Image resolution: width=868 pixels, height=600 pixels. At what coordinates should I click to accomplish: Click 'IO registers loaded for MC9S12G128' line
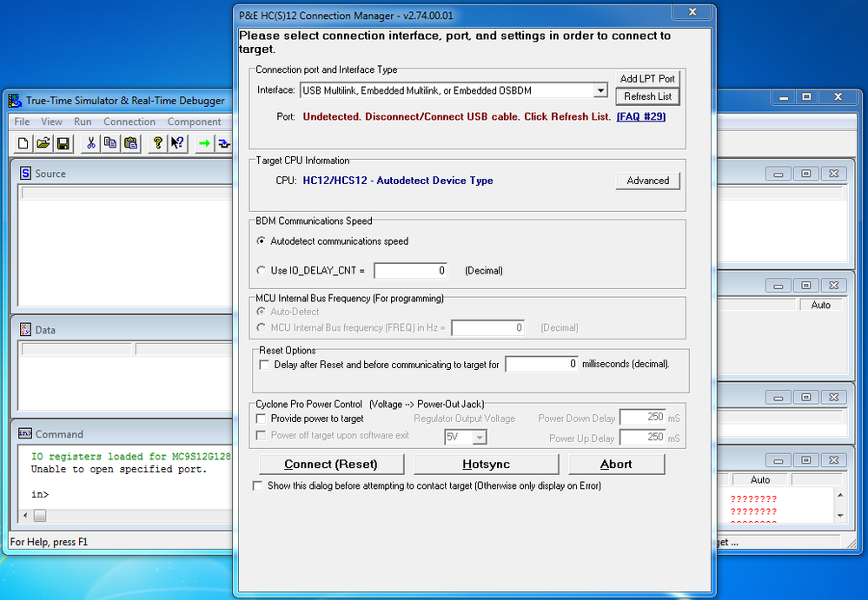coord(131,456)
